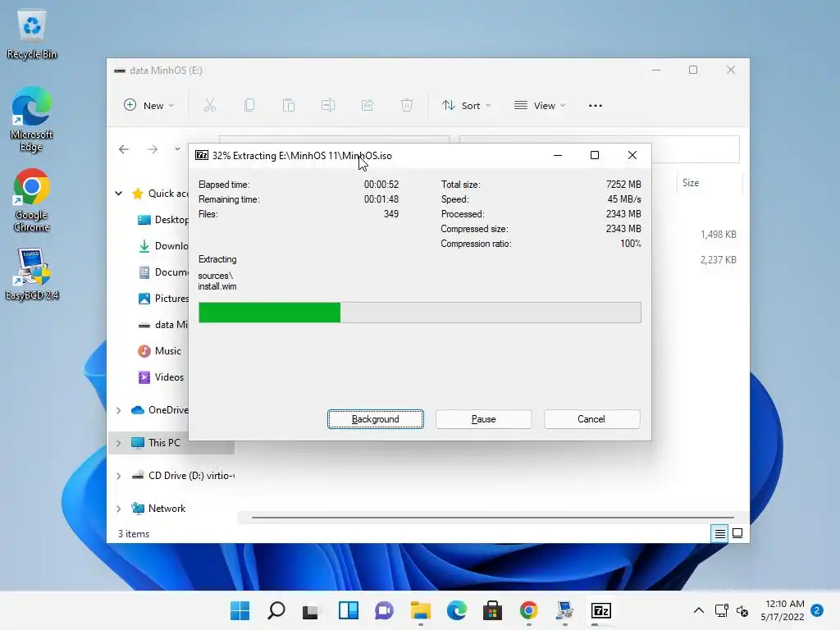Select Google Chrome desktop shortcut

click(32, 200)
